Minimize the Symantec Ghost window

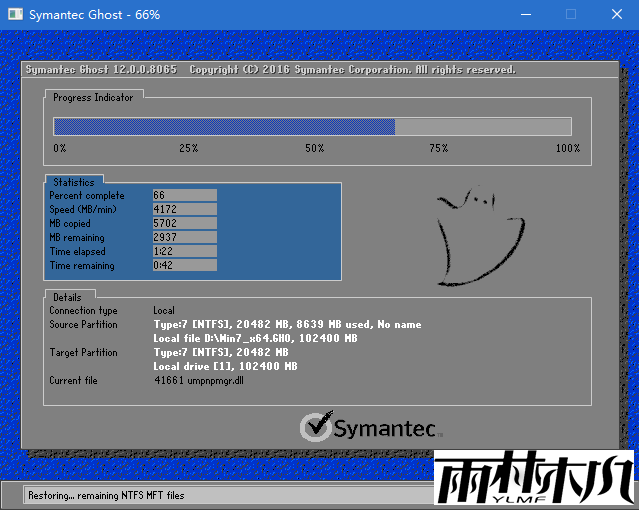click(x=524, y=15)
